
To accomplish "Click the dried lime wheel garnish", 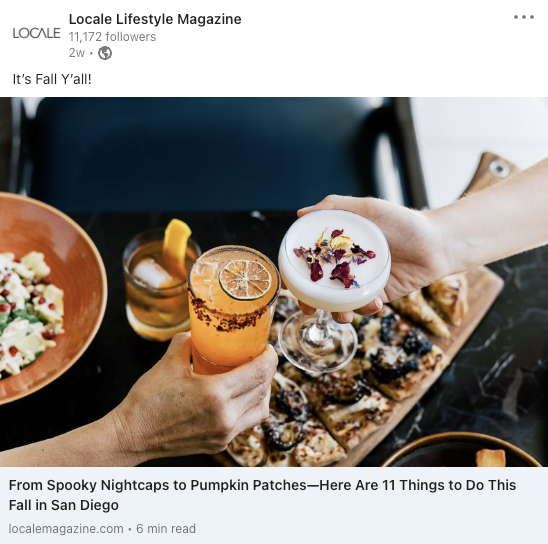I will [245, 279].
